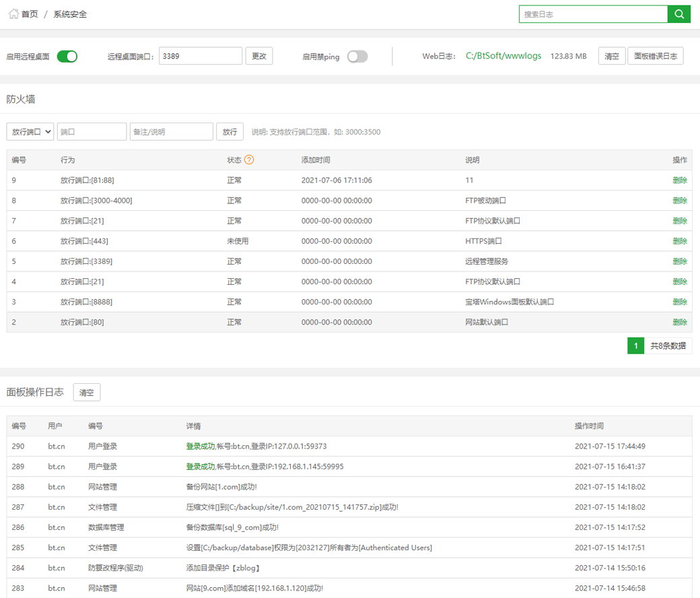Delete the rule for port 8888
Screen dimensions: 700x598
point(679,302)
